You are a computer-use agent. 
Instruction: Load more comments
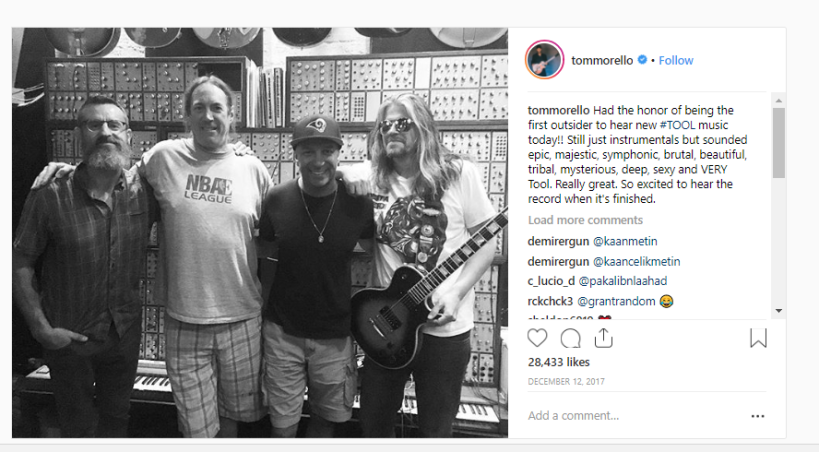pyautogui.click(x=585, y=220)
